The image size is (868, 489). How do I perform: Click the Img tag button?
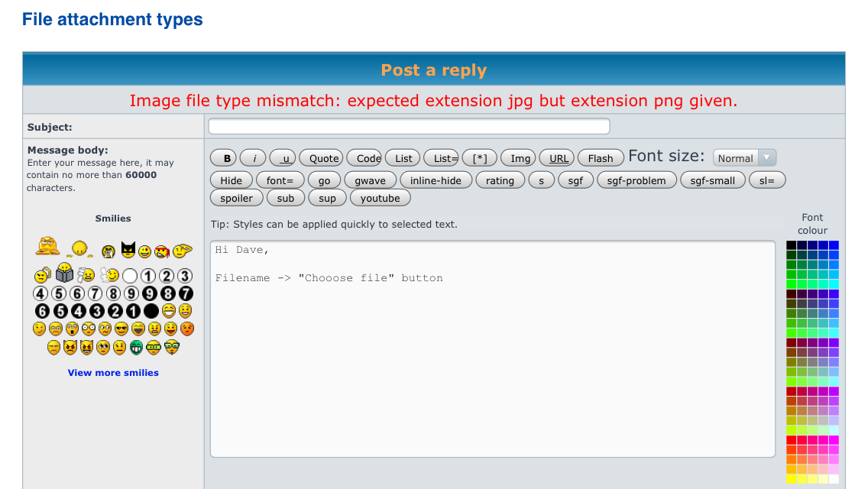point(520,158)
